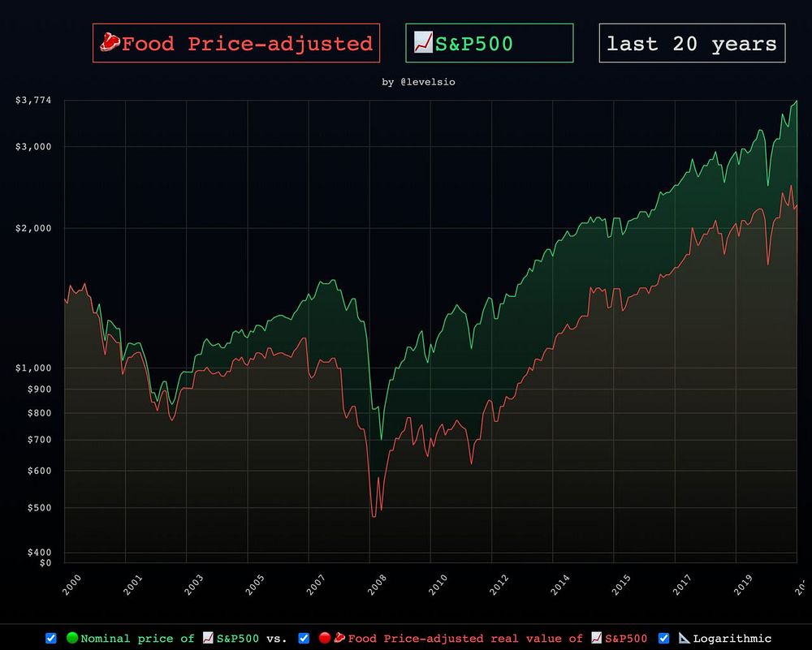Click the red circle legend marker
Image resolution: width=812 pixels, height=650 pixels.
[325, 638]
